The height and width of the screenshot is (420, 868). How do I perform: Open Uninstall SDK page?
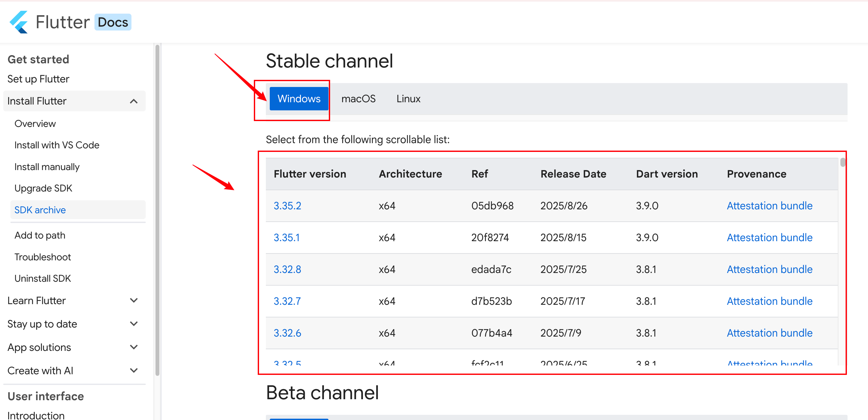(43, 278)
